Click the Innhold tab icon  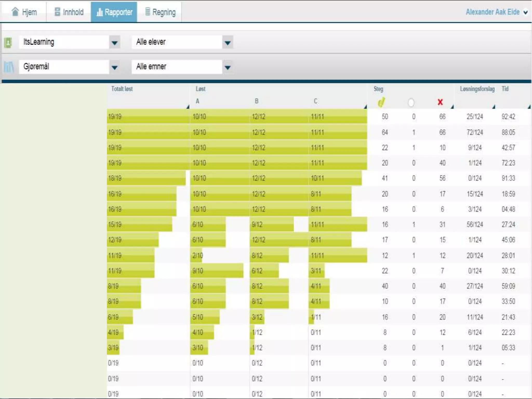57,12
